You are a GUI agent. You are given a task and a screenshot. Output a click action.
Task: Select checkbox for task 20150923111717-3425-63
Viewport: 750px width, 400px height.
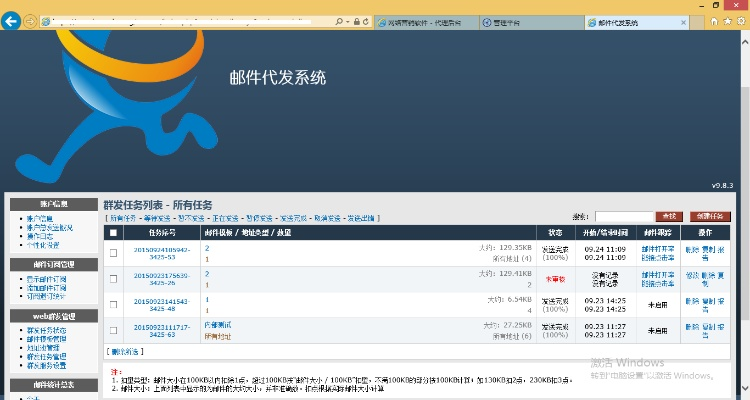point(113,330)
